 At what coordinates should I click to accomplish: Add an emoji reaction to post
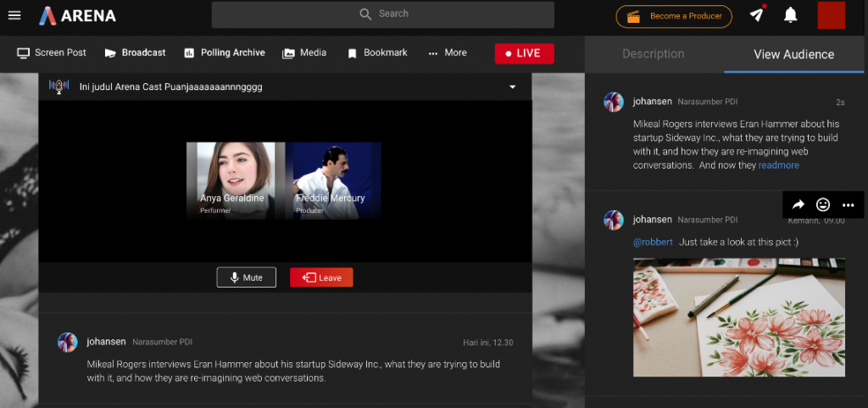pyautogui.click(x=822, y=204)
